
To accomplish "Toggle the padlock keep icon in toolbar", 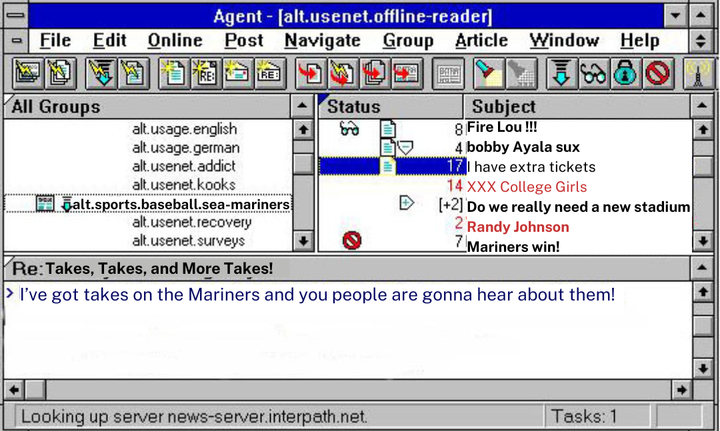I will click(625, 73).
